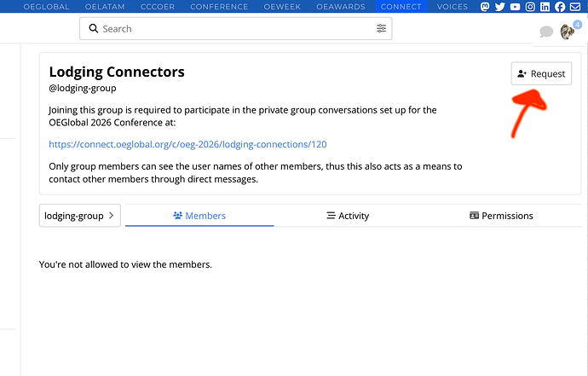Open the Instagram social icon

coord(530,6)
